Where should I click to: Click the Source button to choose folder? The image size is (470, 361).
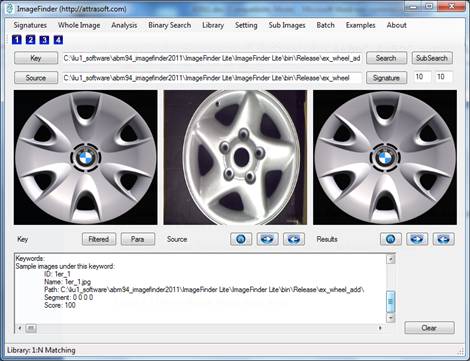pos(36,78)
